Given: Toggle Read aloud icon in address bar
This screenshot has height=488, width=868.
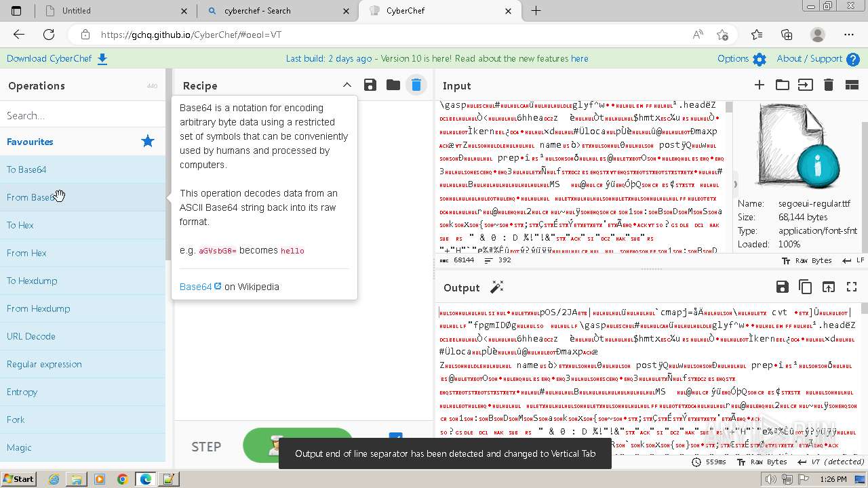Looking at the screenshot, I should [698, 35].
